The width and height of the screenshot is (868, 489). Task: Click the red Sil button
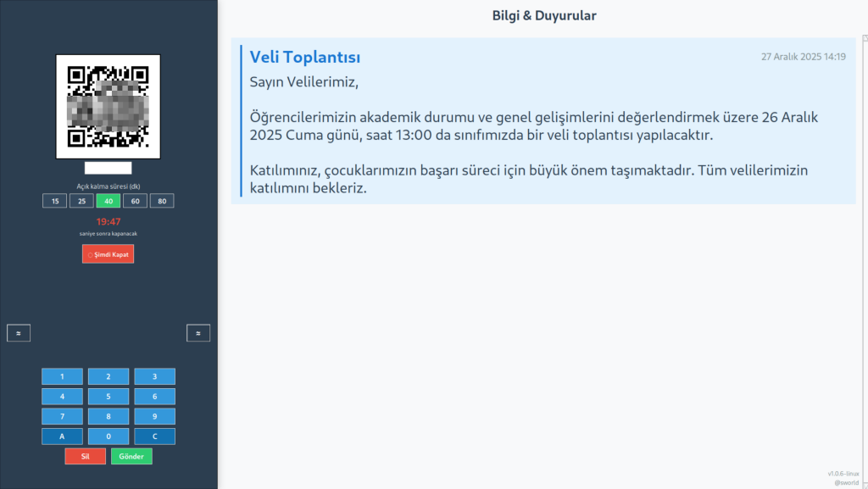coord(86,456)
